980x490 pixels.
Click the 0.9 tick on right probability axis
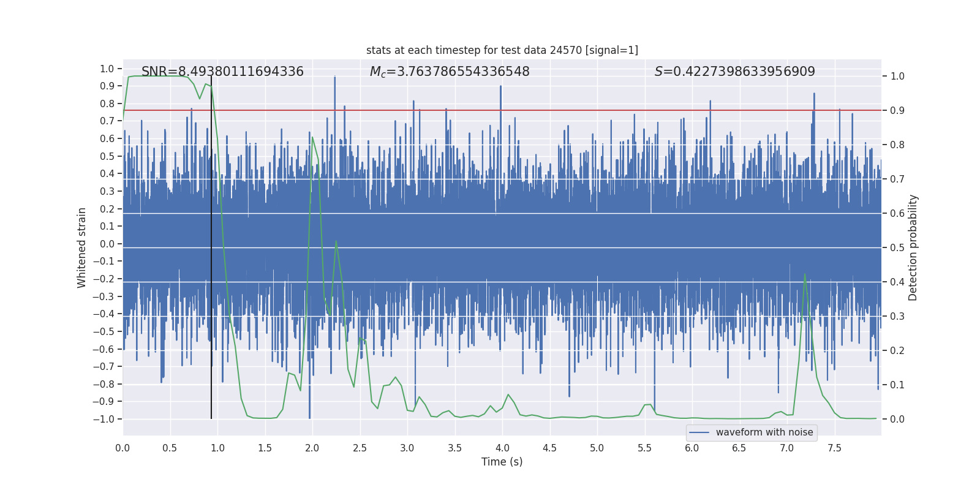(897, 110)
